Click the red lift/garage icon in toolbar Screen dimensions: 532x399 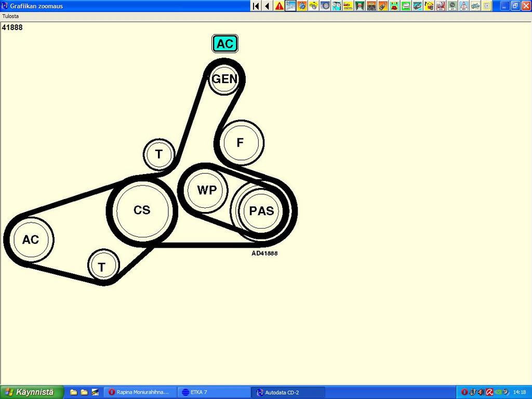pyautogui.click(x=360, y=6)
